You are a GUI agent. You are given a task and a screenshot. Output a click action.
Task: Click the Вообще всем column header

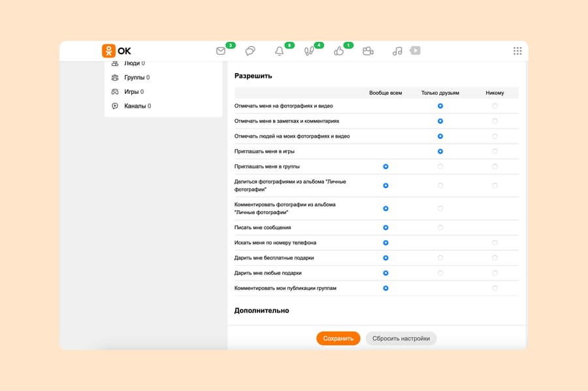pos(385,93)
